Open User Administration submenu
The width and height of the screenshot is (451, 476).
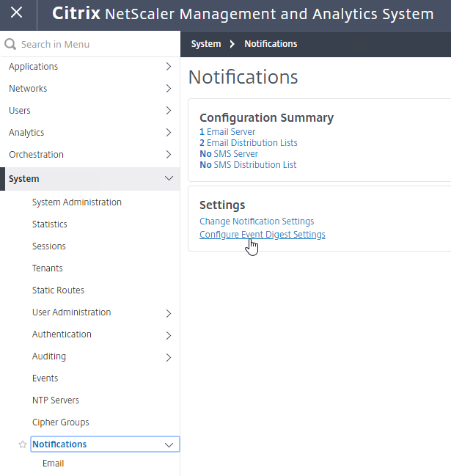point(71,312)
